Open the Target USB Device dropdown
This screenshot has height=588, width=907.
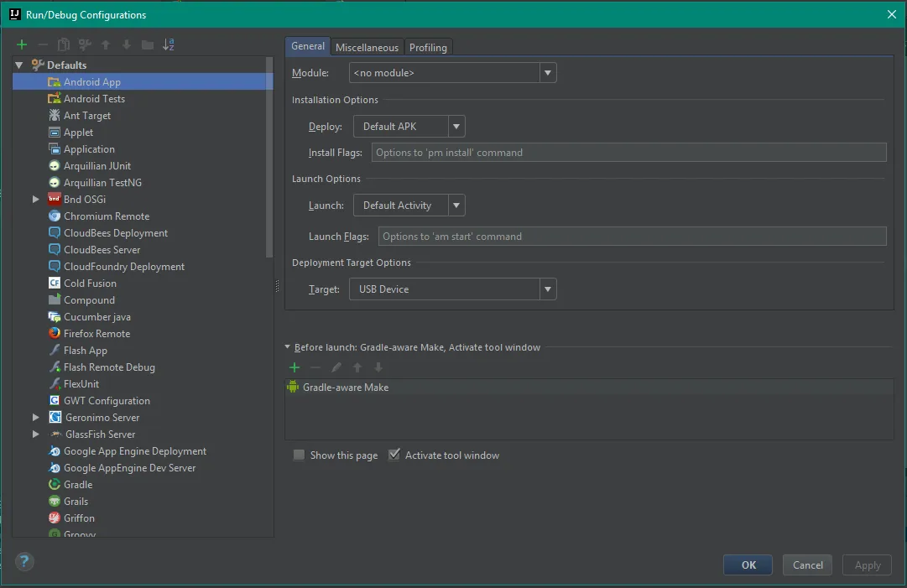(548, 289)
